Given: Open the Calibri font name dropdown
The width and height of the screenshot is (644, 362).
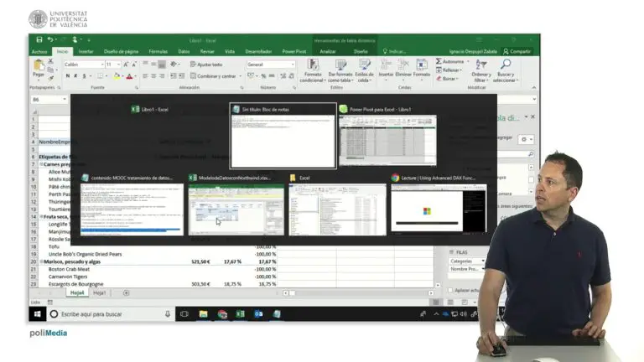Looking at the screenshot, I should click(101, 65).
